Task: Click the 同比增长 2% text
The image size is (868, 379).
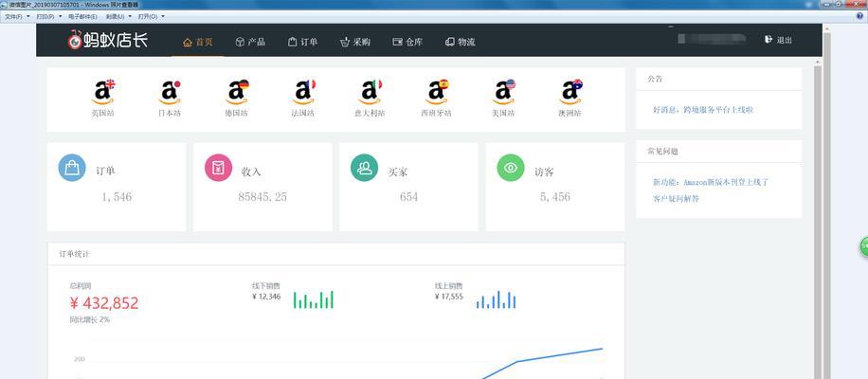Action: 89,320
